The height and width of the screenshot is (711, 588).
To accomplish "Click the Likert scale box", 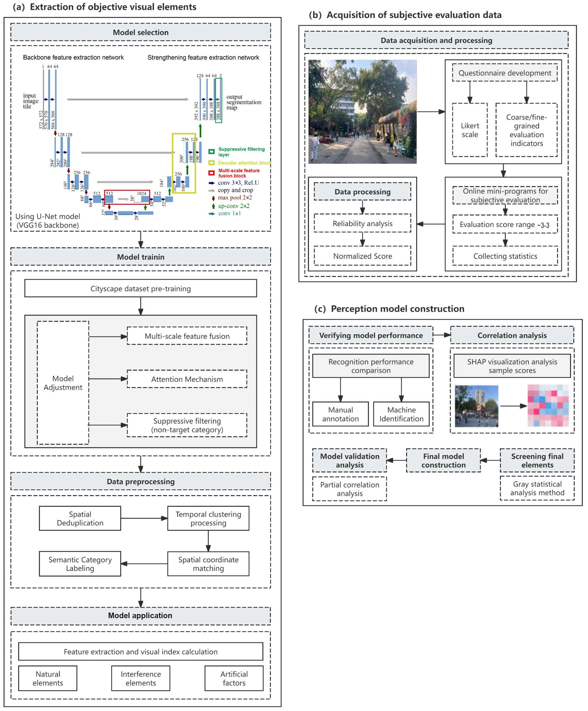I will [470, 130].
